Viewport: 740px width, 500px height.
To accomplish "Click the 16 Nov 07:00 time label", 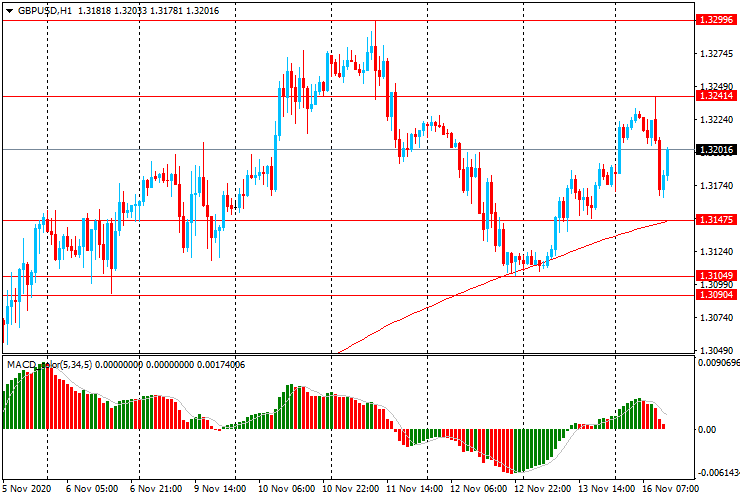I will click(x=671, y=491).
